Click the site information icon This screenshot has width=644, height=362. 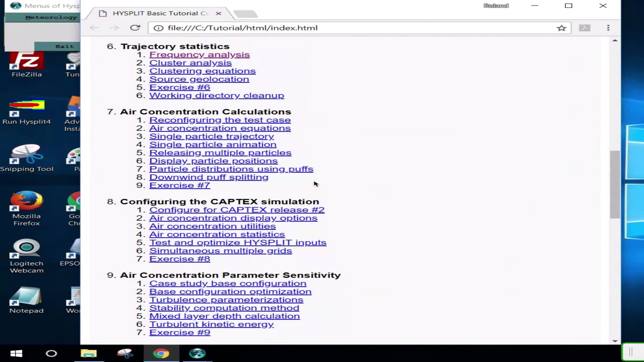pos(158,28)
